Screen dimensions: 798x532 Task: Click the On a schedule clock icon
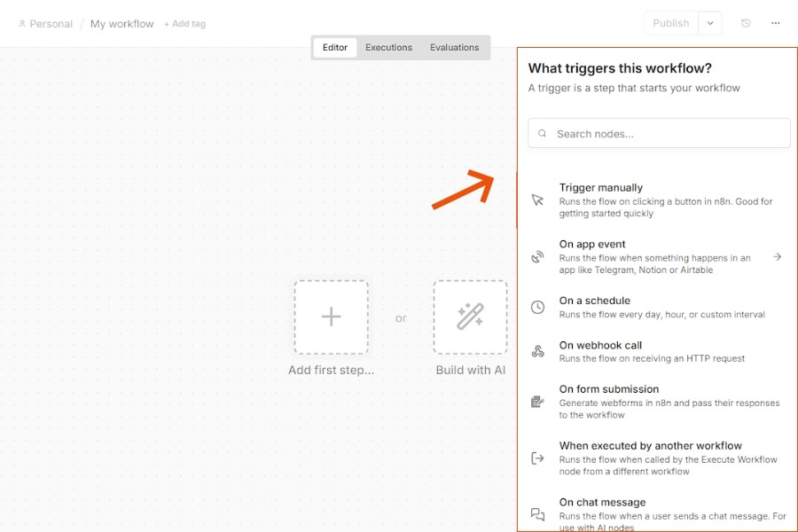click(537, 307)
